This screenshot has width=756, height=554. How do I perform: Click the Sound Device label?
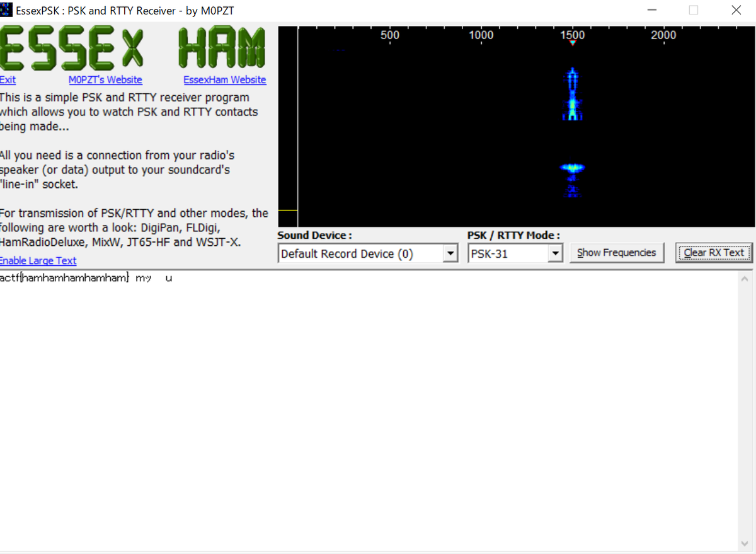(315, 235)
